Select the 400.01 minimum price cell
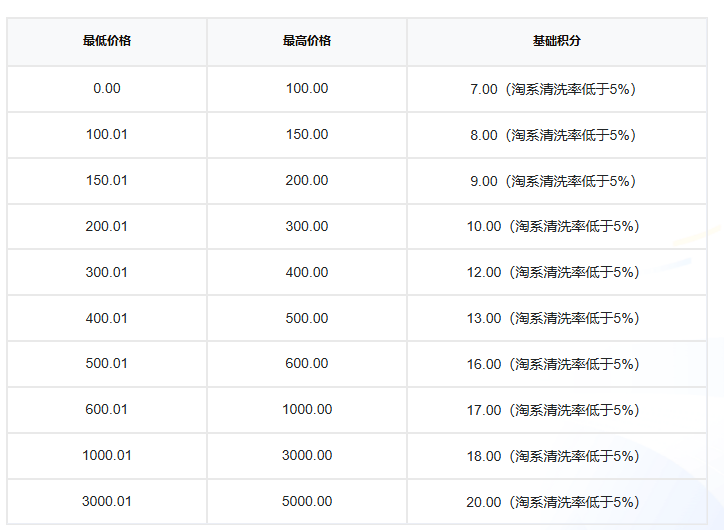 107,319
